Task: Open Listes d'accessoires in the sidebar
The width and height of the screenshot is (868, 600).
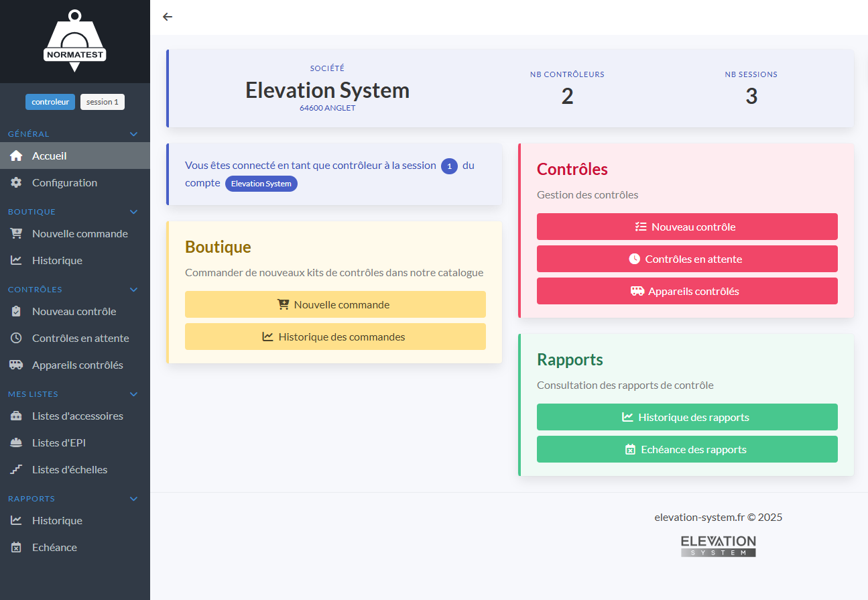Action: tap(75, 416)
